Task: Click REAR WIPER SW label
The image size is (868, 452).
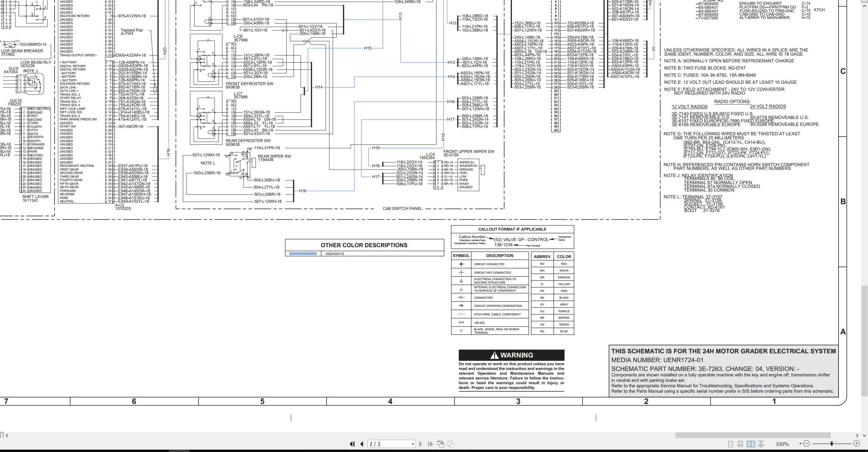Action: [274, 156]
